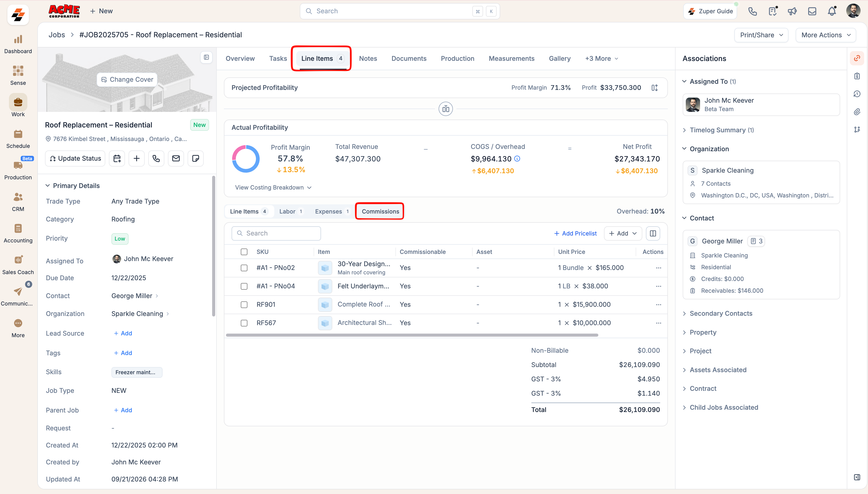Click the Change Cover button
The image size is (868, 494).
point(127,79)
